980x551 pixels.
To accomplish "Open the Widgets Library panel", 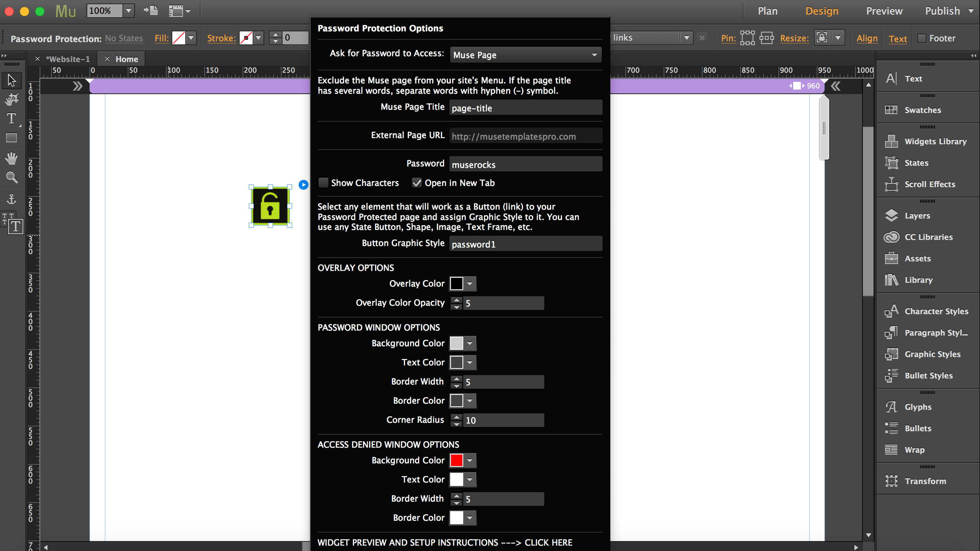I will pyautogui.click(x=935, y=142).
